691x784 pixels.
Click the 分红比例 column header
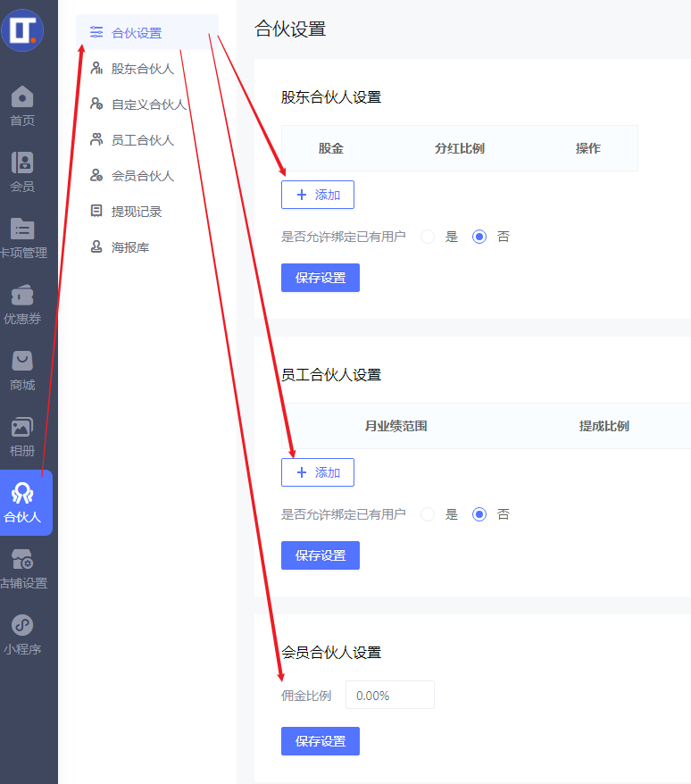click(x=460, y=148)
